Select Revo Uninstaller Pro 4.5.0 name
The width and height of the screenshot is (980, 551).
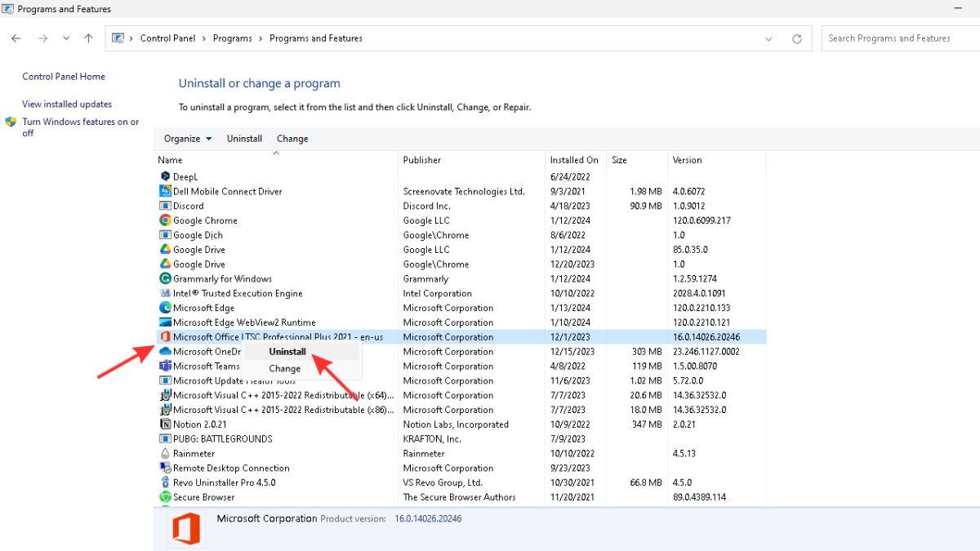[224, 482]
